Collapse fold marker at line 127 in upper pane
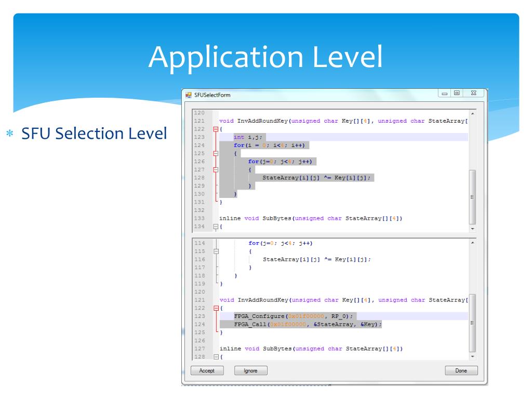The height and width of the screenshot is (399, 532). pyautogui.click(x=216, y=170)
